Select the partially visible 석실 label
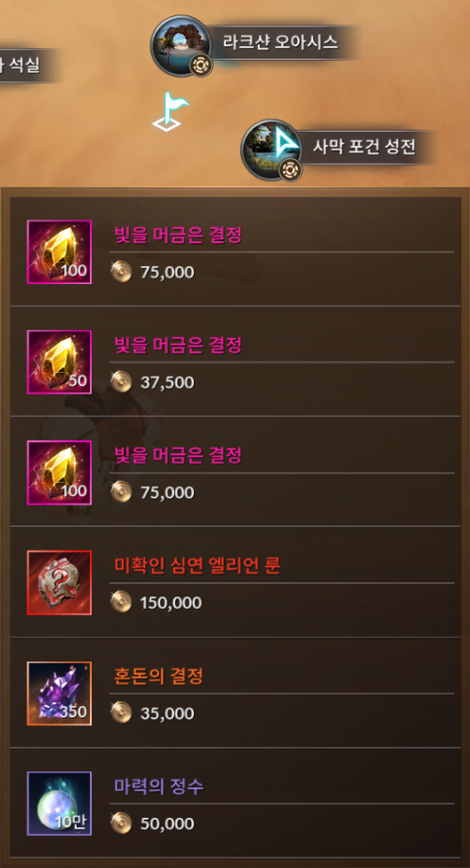Screen dimensions: 470x868 (x=20, y=65)
